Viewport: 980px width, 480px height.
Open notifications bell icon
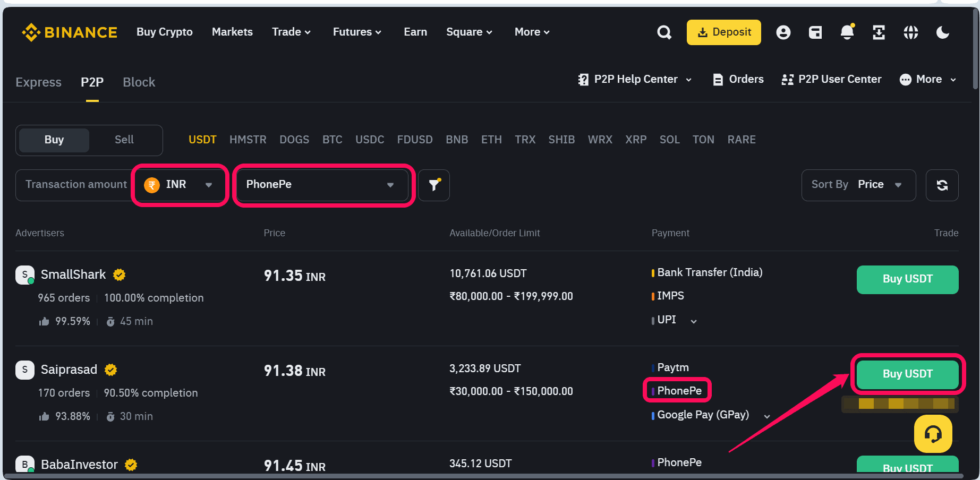click(x=847, y=32)
